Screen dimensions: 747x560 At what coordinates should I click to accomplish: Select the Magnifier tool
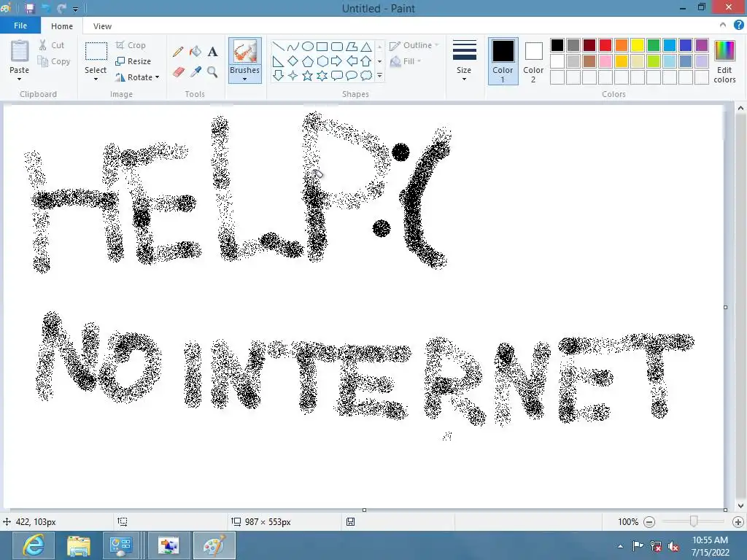click(212, 72)
